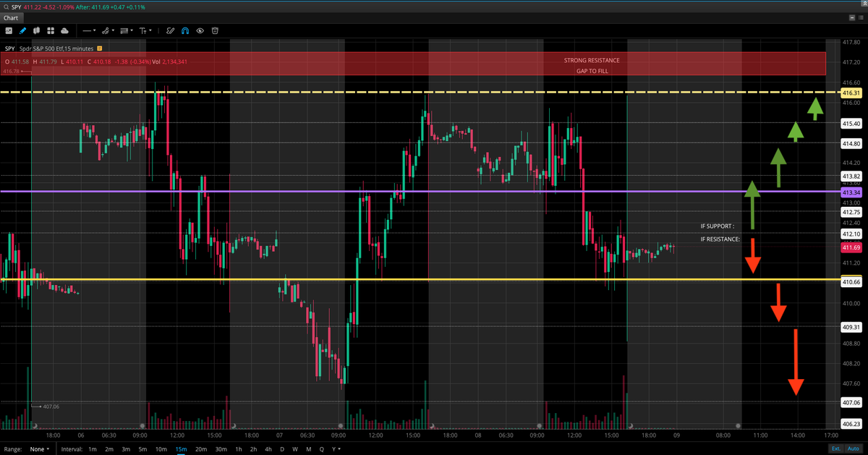Open the text tool dropdown
The width and height of the screenshot is (868, 455).
[x=145, y=31]
